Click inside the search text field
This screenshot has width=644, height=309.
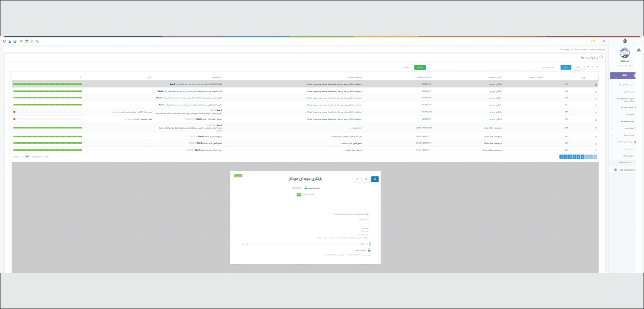pos(491,67)
